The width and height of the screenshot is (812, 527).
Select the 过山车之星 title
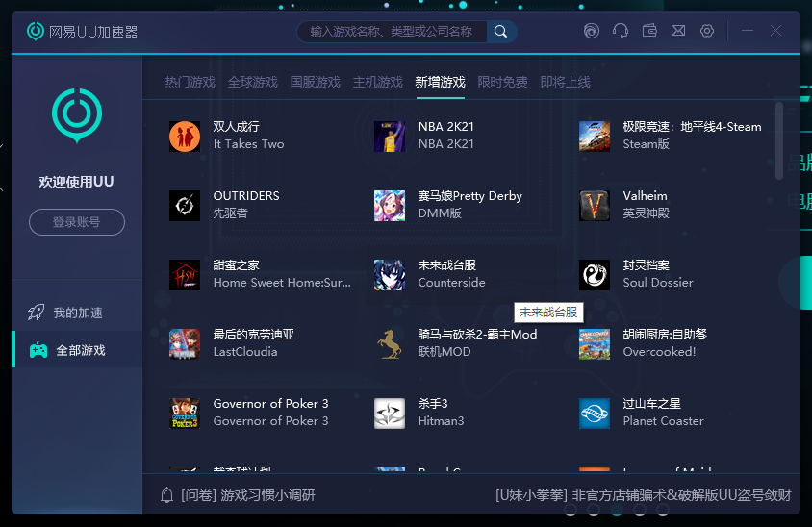click(x=651, y=404)
